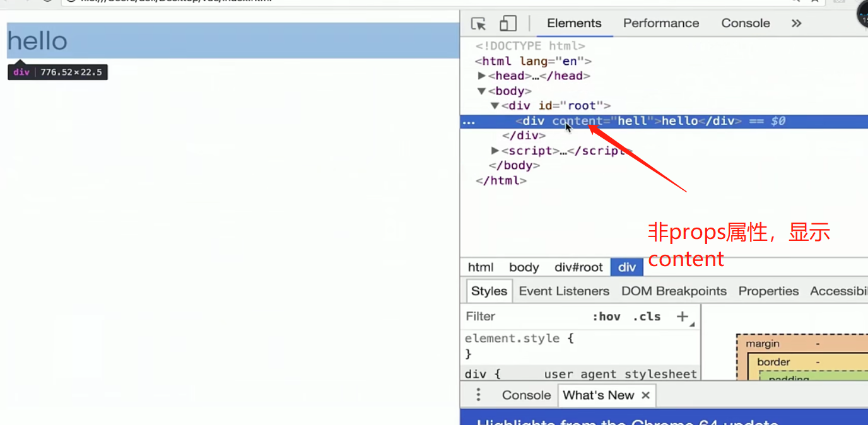Viewport: 868px width, 425px height.
Task: Click the border box in the box model
Action: click(773, 362)
